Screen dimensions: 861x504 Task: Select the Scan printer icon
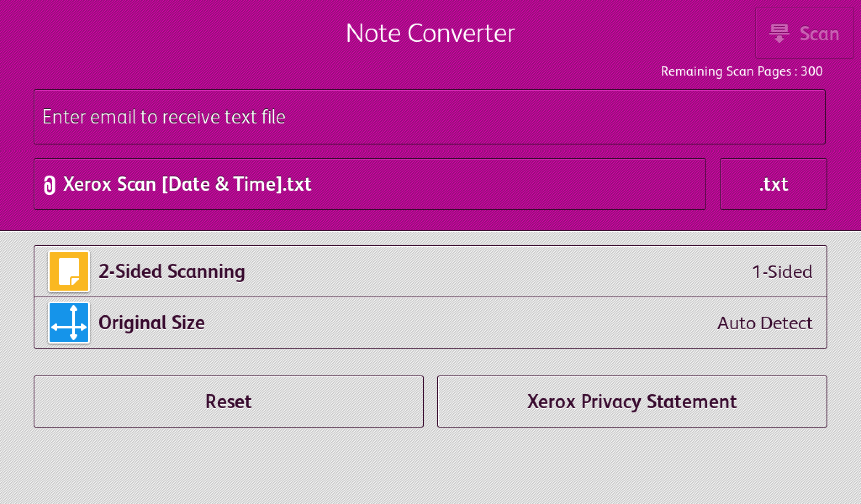779,34
